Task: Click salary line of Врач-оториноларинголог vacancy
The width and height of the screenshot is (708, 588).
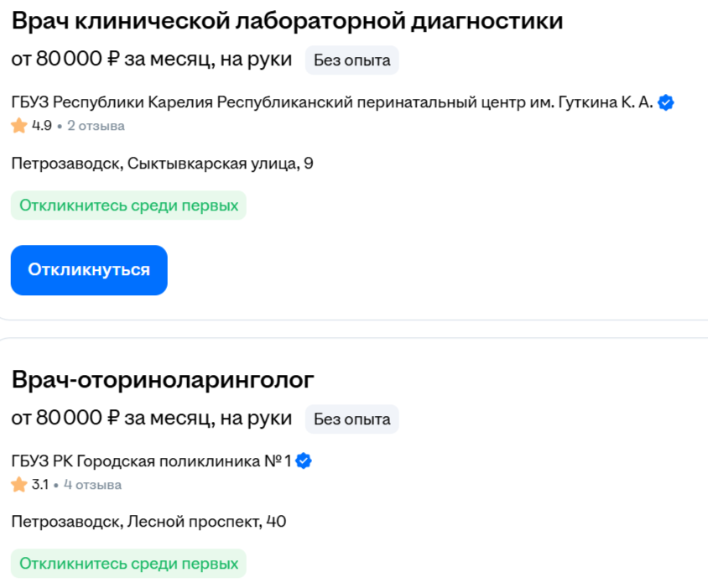Action: pyautogui.click(x=151, y=418)
